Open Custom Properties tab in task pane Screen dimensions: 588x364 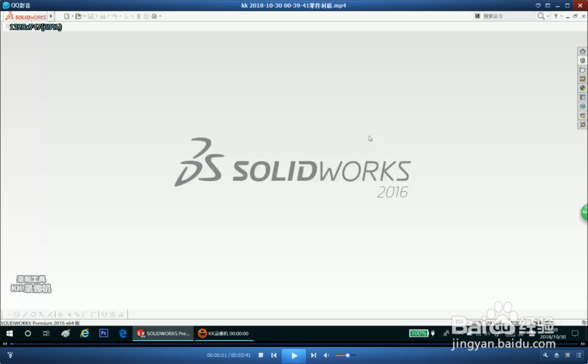point(582,97)
